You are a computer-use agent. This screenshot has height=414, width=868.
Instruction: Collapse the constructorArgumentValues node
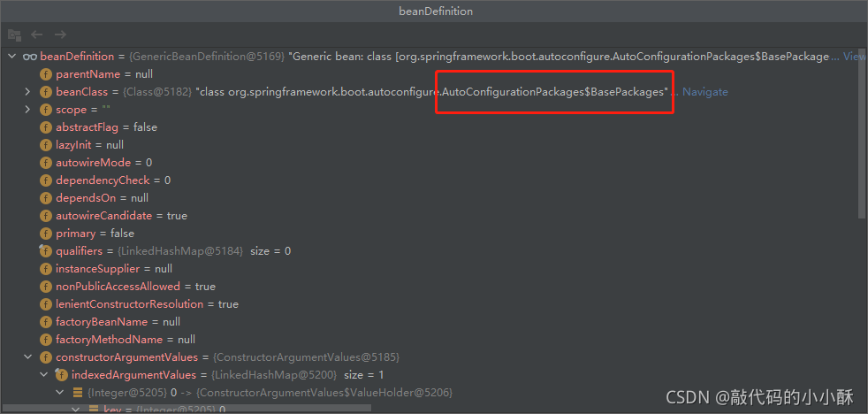click(27, 356)
